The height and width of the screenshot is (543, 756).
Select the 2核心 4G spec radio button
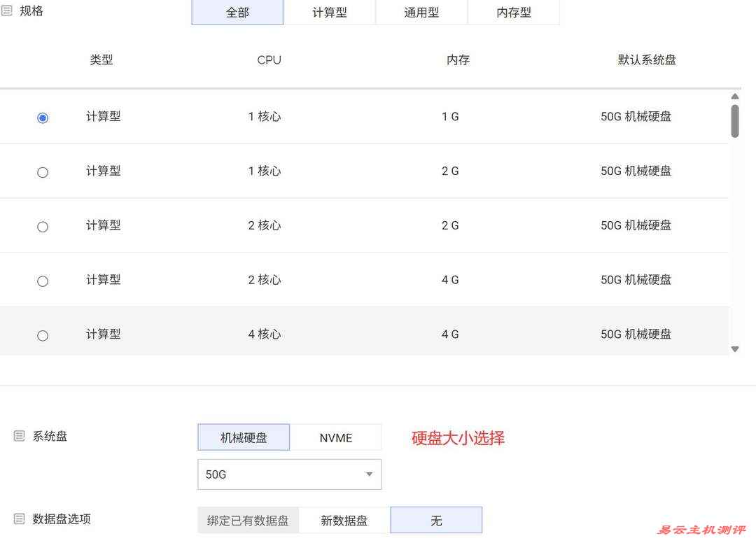tap(43, 281)
